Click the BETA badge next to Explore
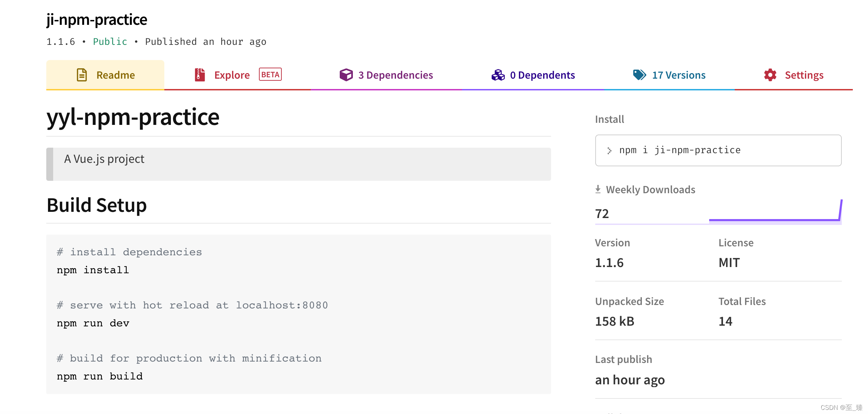868x414 pixels. pyautogui.click(x=270, y=75)
